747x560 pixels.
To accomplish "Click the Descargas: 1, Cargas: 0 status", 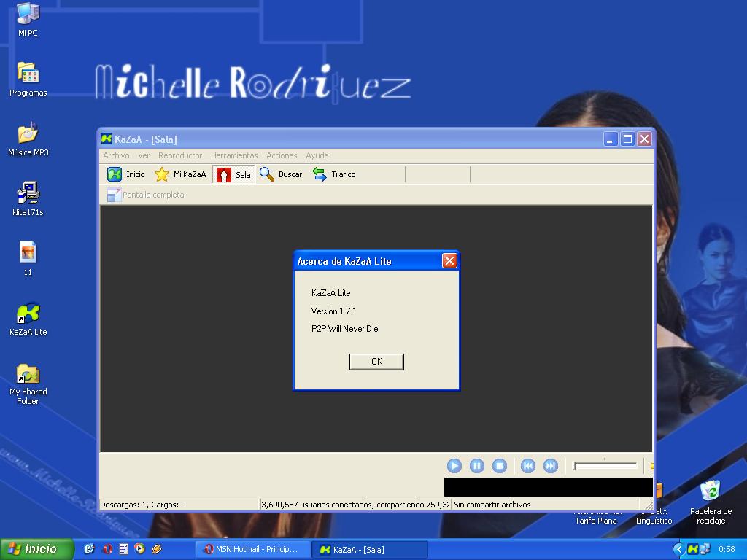I will (x=178, y=505).
